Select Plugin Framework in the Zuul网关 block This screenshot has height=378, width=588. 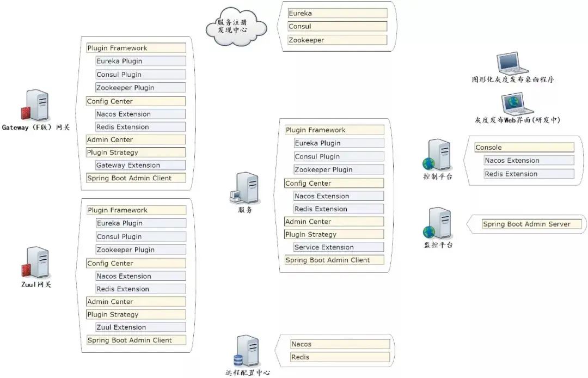pos(137,210)
